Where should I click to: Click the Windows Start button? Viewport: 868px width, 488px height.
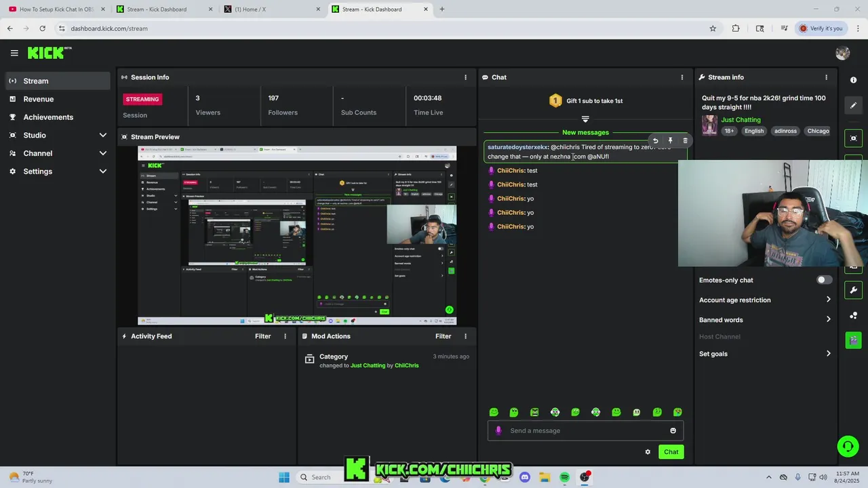coord(283,477)
